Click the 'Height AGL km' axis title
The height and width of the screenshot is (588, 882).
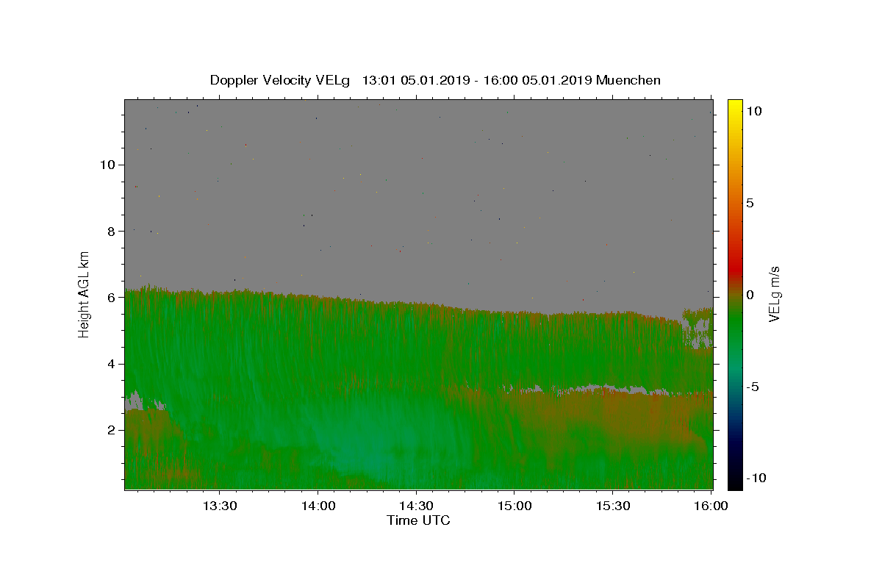pyautogui.click(x=85, y=294)
